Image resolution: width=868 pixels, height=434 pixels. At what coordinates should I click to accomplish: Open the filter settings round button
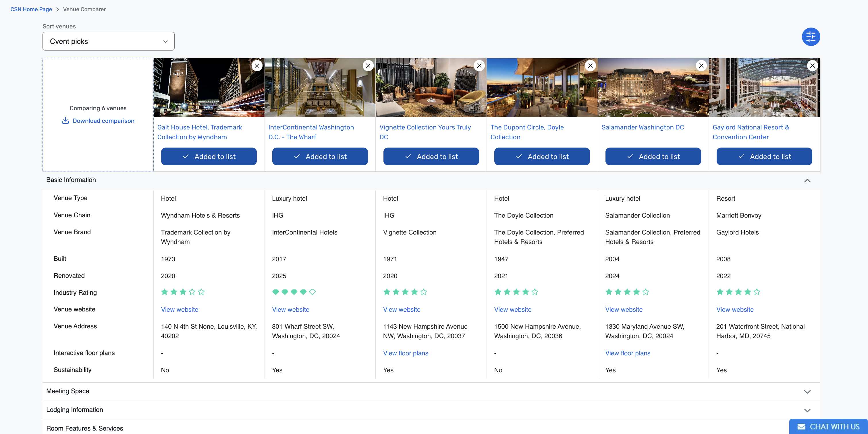pyautogui.click(x=811, y=37)
